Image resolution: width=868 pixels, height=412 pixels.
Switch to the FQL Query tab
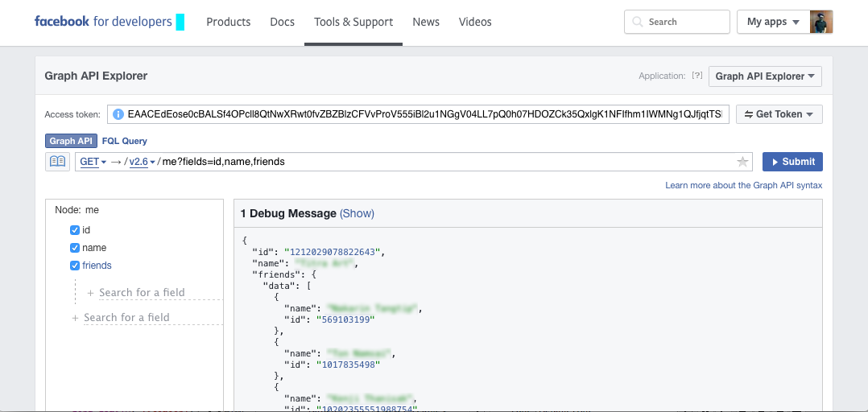tap(125, 141)
